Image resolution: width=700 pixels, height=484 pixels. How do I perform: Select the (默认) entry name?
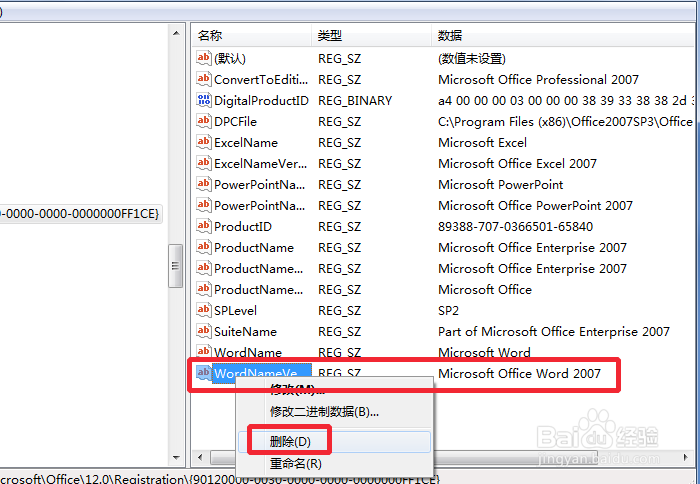[x=230, y=58]
